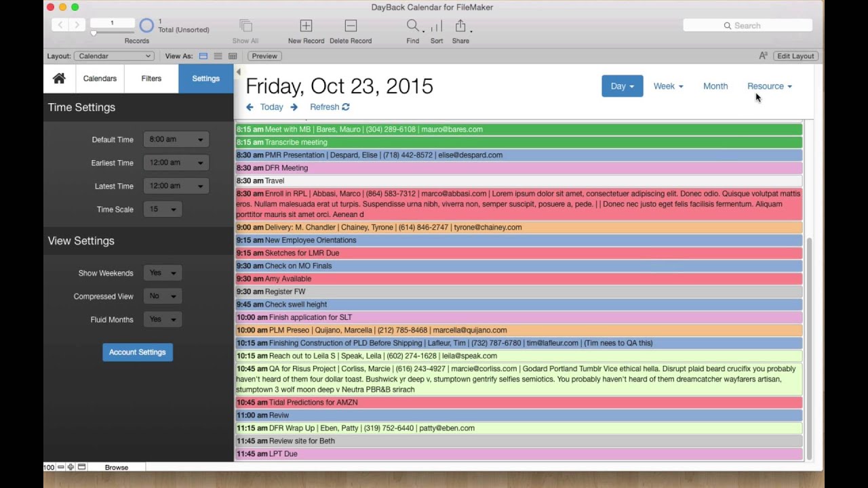
Task: Open Latest Time dropdown
Action: click(x=176, y=186)
